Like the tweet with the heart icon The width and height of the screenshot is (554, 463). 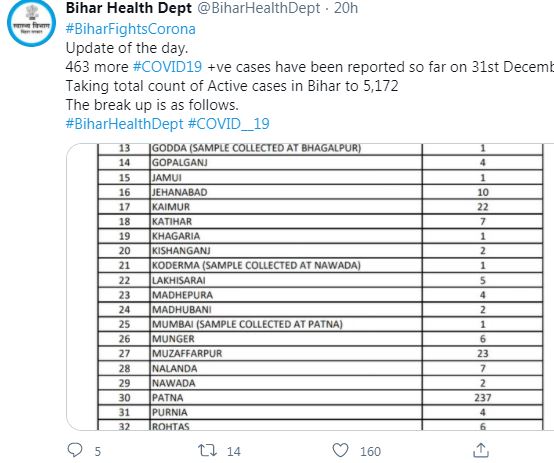[x=341, y=451]
